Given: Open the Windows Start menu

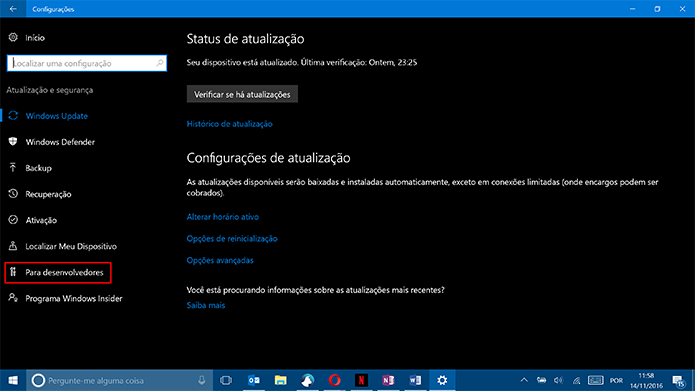Looking at the screenshot, I should pyautogui.click(x=13, y=380).
